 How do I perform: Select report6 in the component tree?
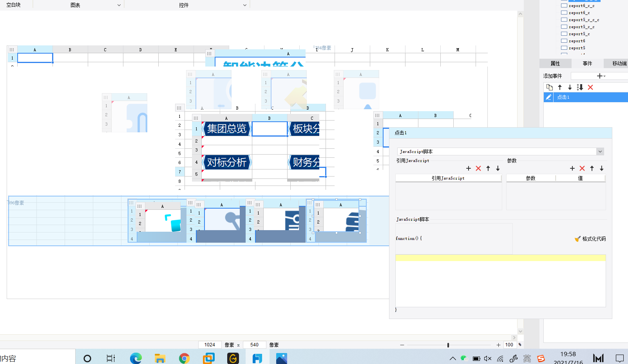pos(577,41)
